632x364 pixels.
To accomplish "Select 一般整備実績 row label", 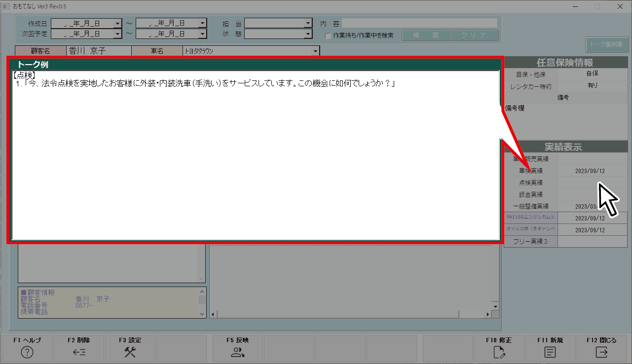I will coord(531,206).
